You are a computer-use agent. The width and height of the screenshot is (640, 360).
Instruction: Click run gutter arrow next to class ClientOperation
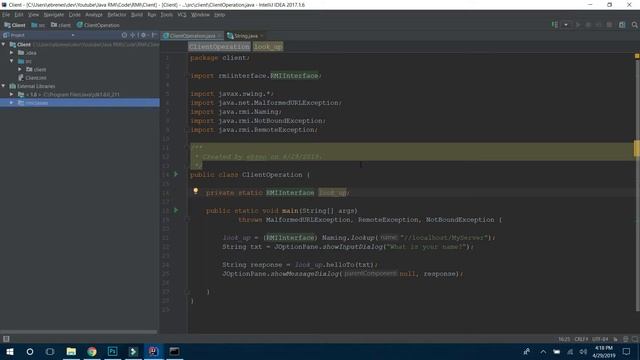176,174
